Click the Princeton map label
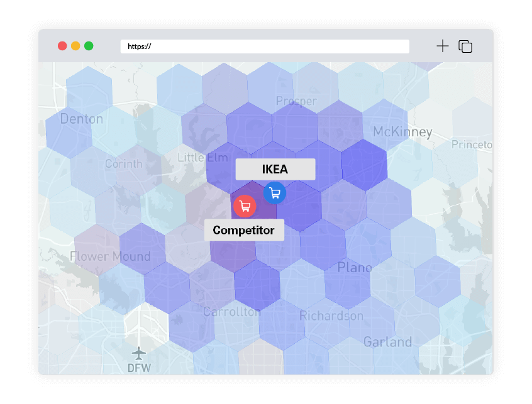 472,145
